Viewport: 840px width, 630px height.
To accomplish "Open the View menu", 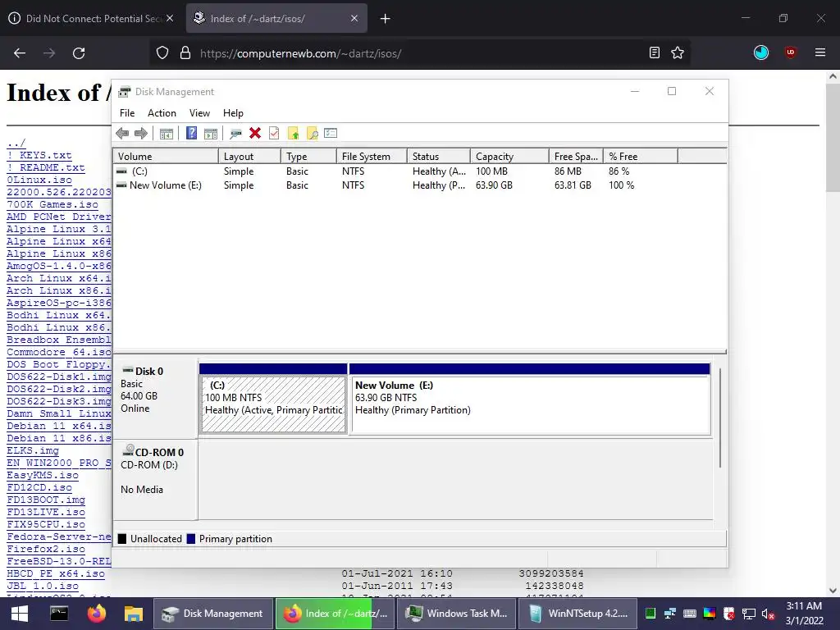I will pyautogui.click(x=199, y=113).
